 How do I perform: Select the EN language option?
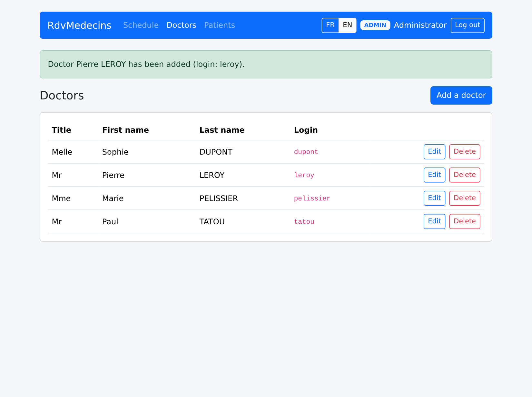[347, 25]
